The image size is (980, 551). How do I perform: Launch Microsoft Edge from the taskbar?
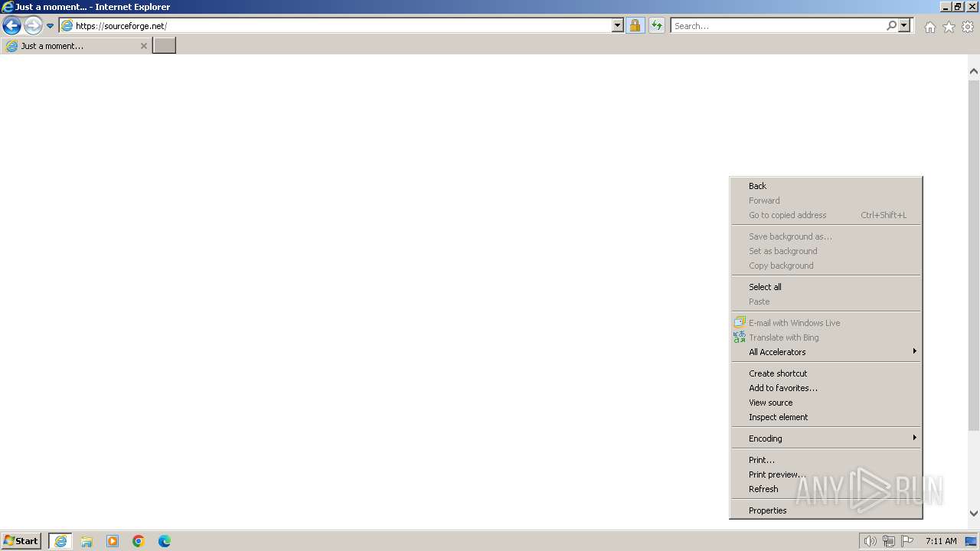[x=165, y=541]
